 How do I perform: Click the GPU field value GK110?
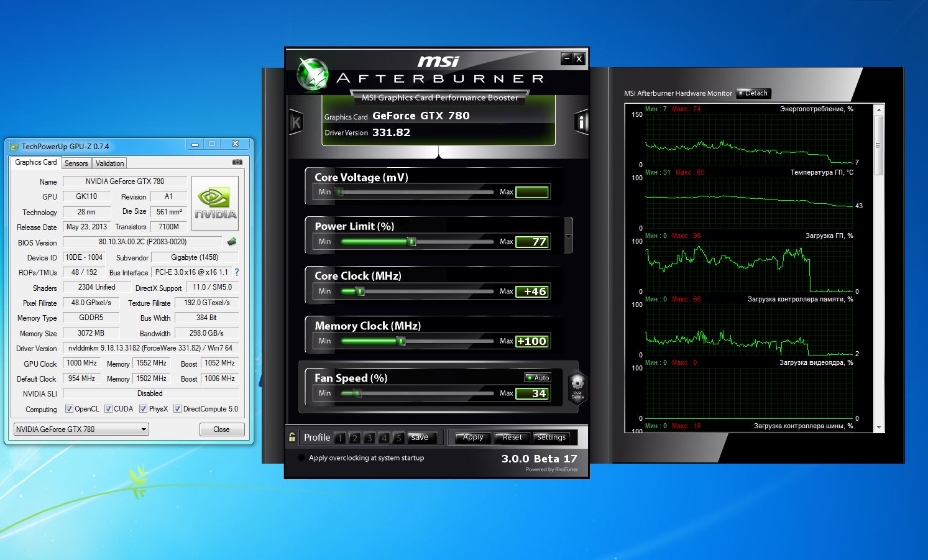(x=86, y=196)
